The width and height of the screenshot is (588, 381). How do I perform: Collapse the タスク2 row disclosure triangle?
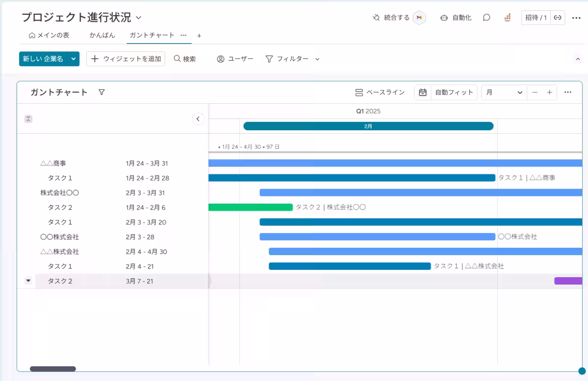pyautogui.click(x=27, y=281)
